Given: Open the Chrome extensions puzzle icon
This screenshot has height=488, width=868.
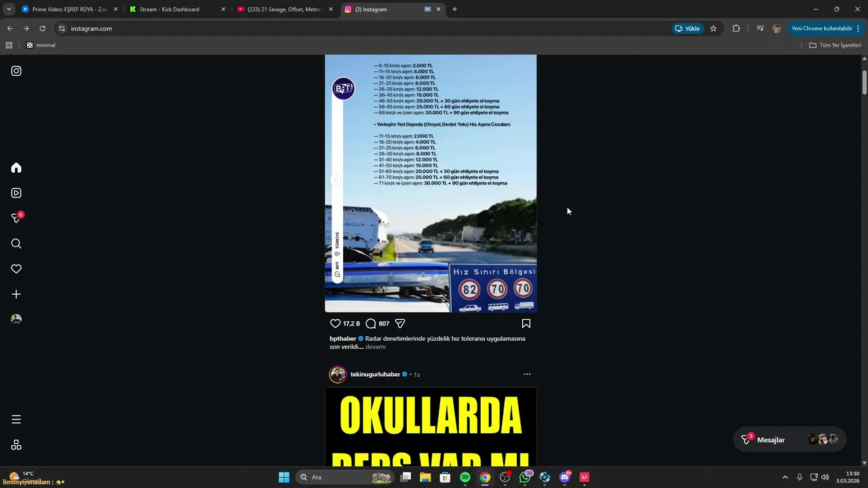Looking at the screenshot, I should click(x=736, y=28).
